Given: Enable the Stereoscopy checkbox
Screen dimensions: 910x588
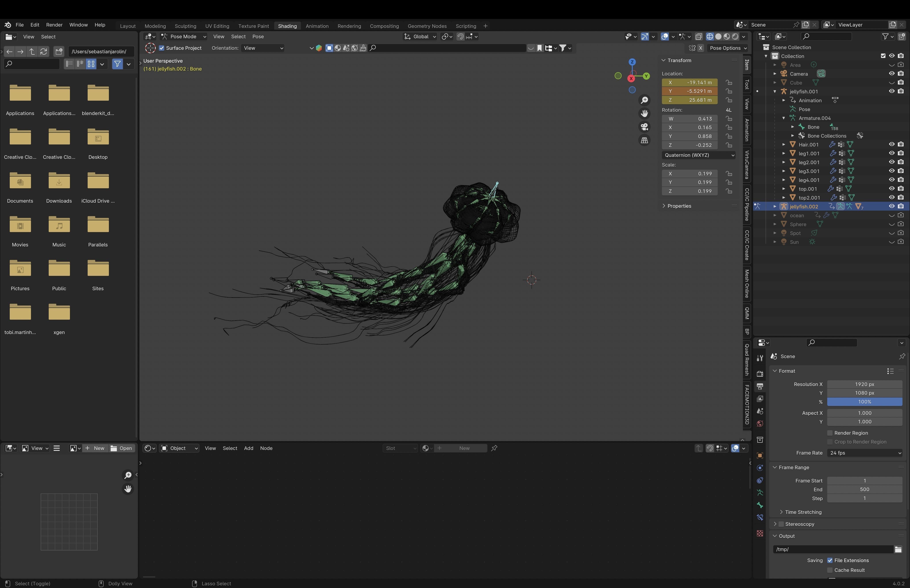Looking at the screenshot, I should [x=781, y=524].
